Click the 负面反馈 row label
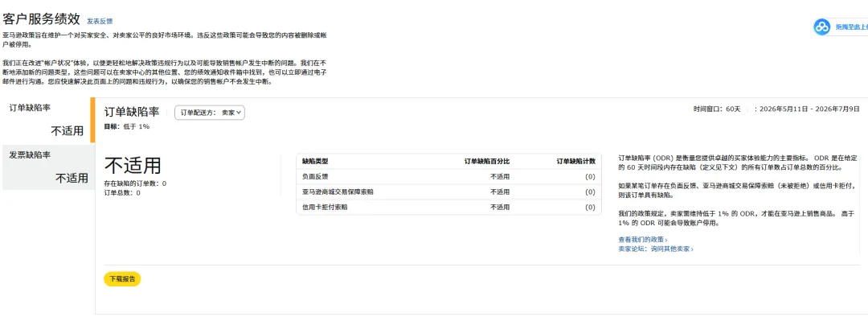The height and width of the screenshot is (317, 868). coord(315,177)
